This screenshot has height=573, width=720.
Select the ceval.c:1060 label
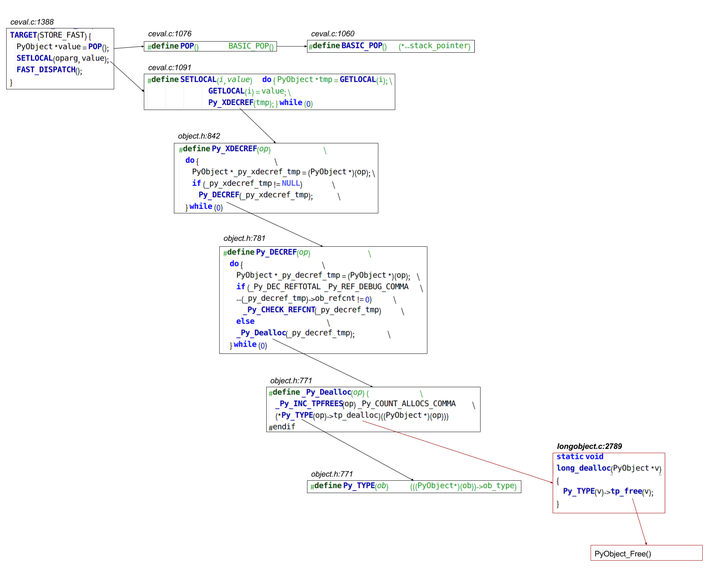tap(333, 34)
